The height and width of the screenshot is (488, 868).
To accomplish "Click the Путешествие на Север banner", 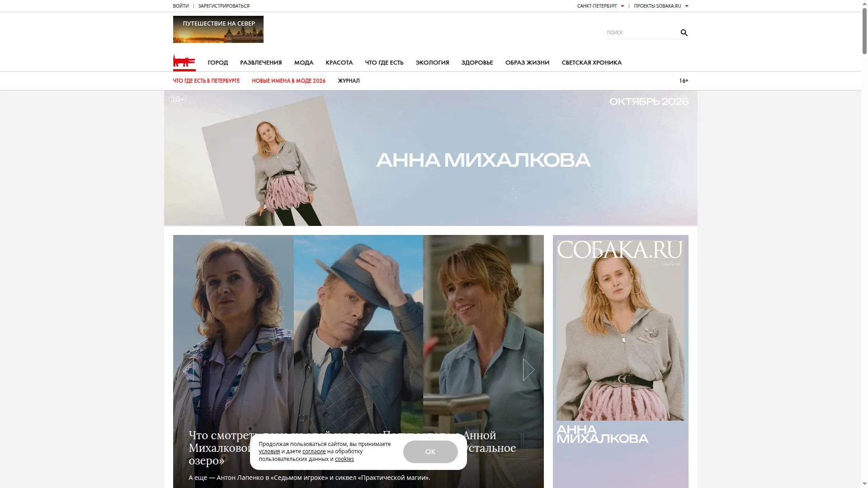I will click(x=218, y=29).
